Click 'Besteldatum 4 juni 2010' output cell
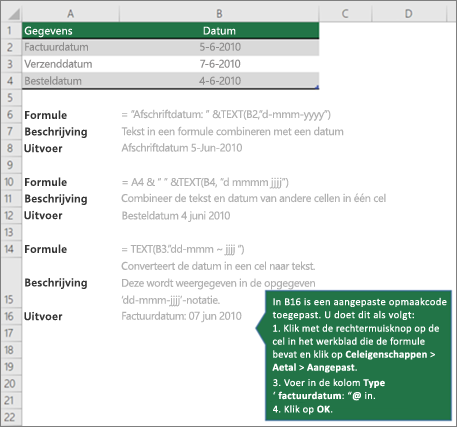The image size is (457, 427). coord(176,216)
